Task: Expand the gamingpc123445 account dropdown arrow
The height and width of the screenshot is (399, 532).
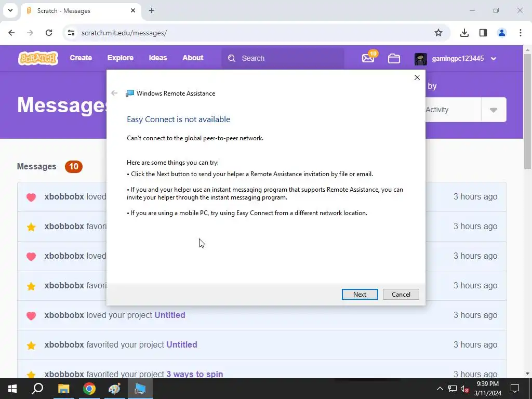Action: point(494,59)
